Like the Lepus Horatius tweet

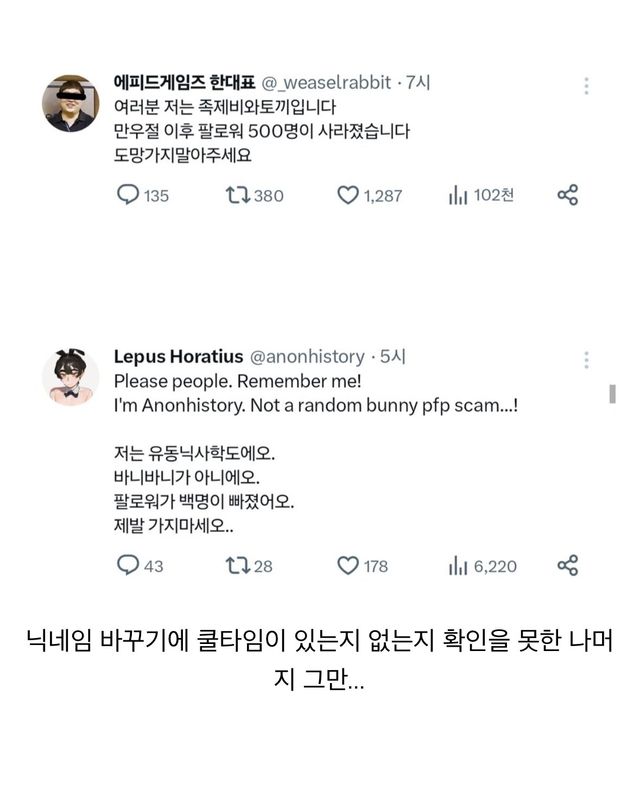[x=347, y=566]
